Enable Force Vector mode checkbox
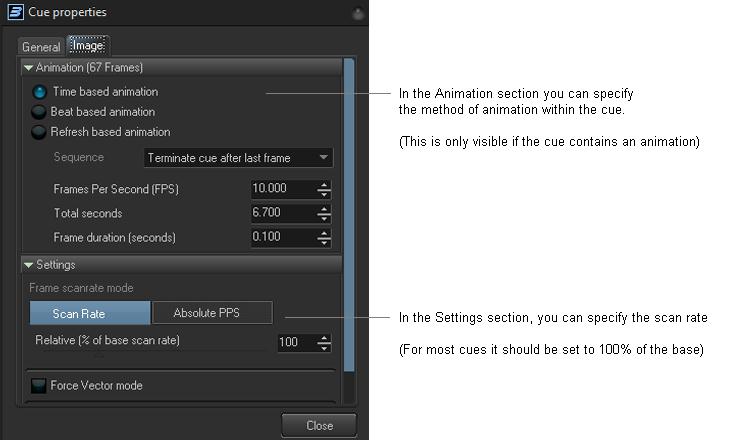Image resolution: width=736 pixels, height=440 pixels. click(x=39, y=386)
